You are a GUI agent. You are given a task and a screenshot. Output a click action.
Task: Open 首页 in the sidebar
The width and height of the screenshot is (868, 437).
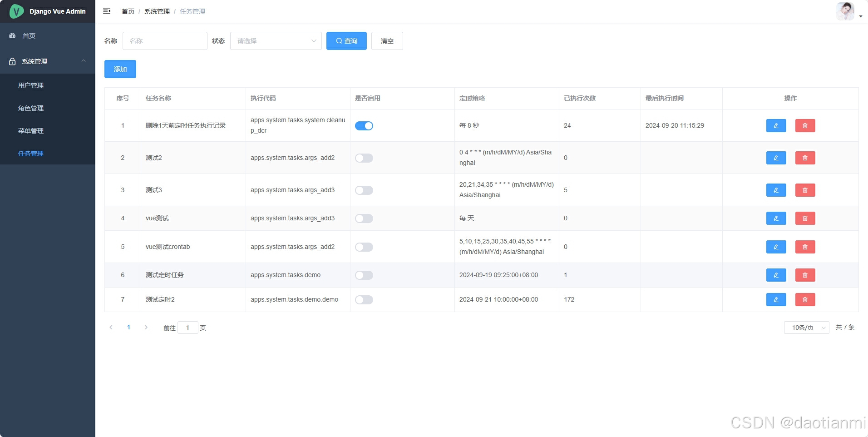coord(48,35)
